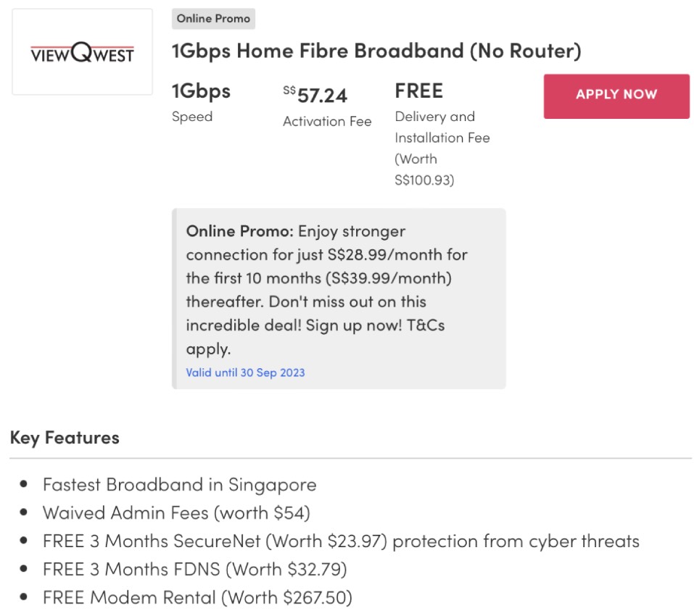Click the S$57.24 activation fee price
Image resolution: width=694 pixels, height=616 pixels.
click(315, 95)
